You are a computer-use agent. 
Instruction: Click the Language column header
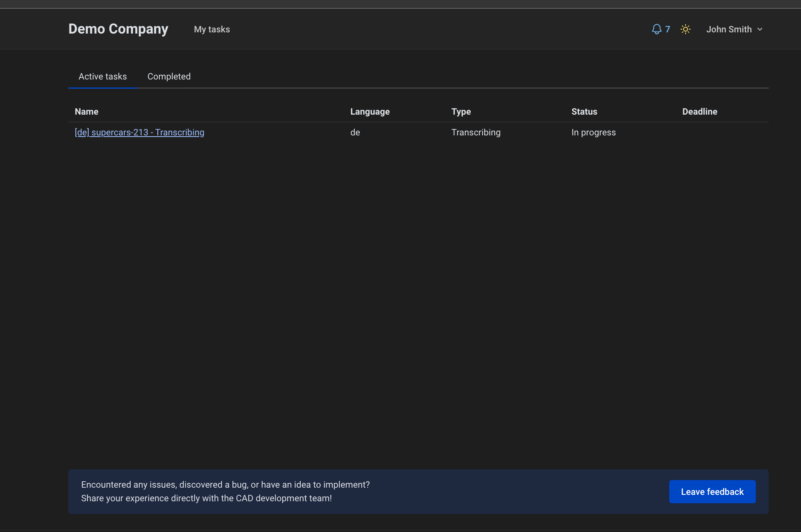click(x=370, y=111)
